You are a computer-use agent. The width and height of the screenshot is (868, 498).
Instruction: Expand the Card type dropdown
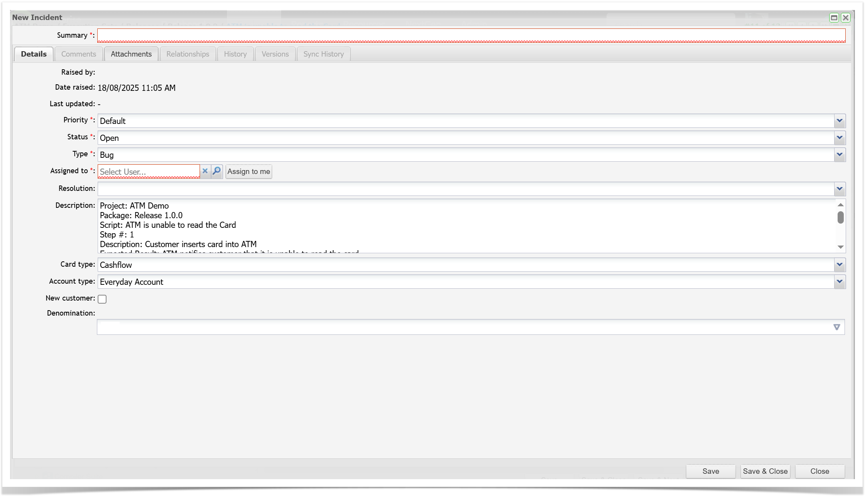pos(839,265)
